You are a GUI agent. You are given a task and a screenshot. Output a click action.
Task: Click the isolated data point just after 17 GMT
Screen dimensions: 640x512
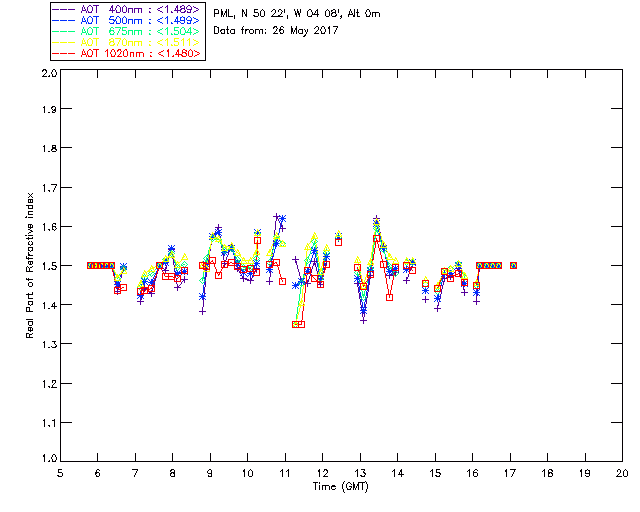click(x=513, y=266)
